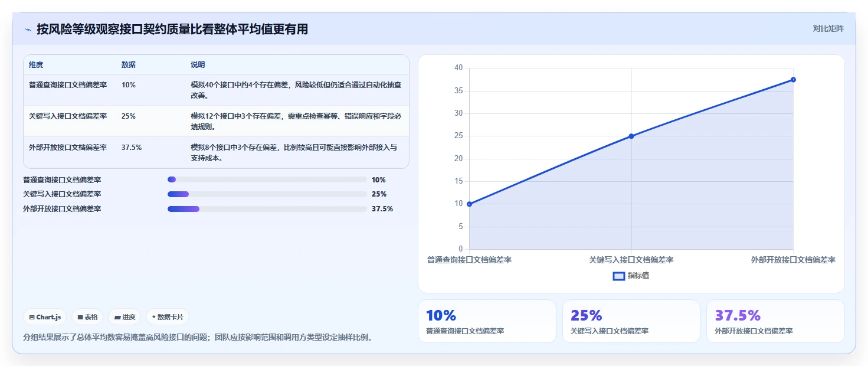
Task: Toggle the 指标值 legend swatch in chart
Action: pyautogui.click(x=619, y=276)
